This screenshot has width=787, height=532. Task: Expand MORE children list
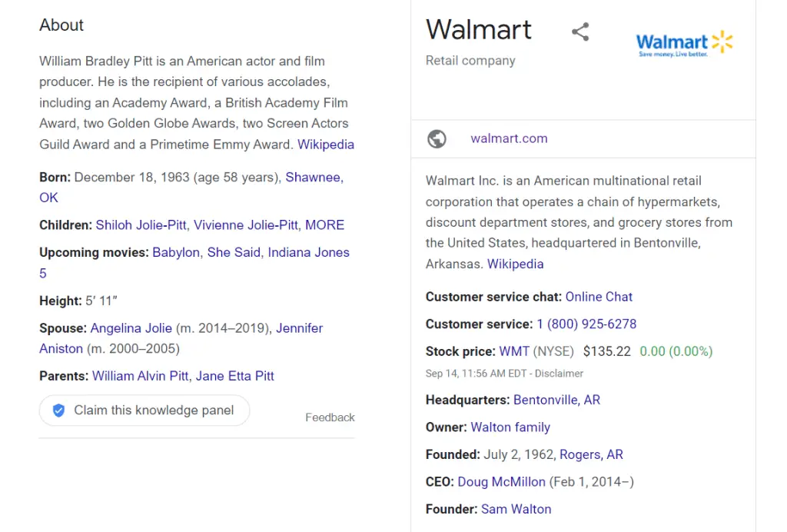325,224
